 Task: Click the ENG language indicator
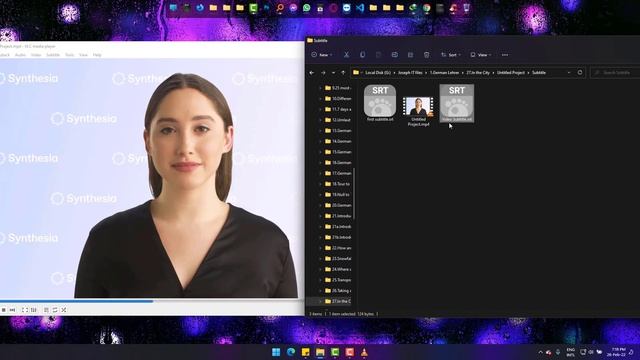[x=571, y=352]
